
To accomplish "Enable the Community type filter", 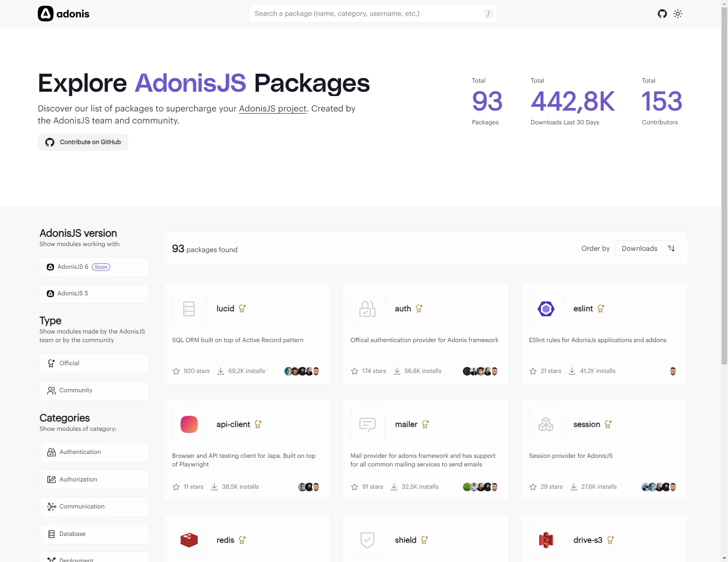I will [x=94, y=390].
